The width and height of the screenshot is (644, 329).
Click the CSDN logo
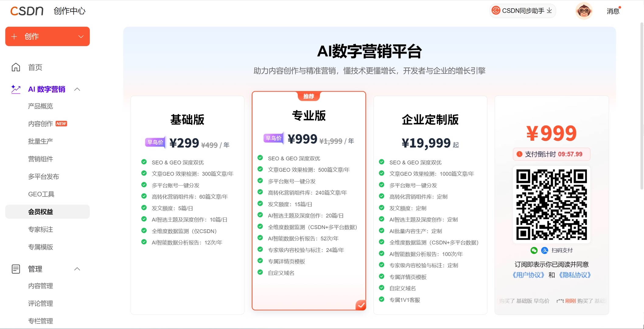tap(27, 11)
